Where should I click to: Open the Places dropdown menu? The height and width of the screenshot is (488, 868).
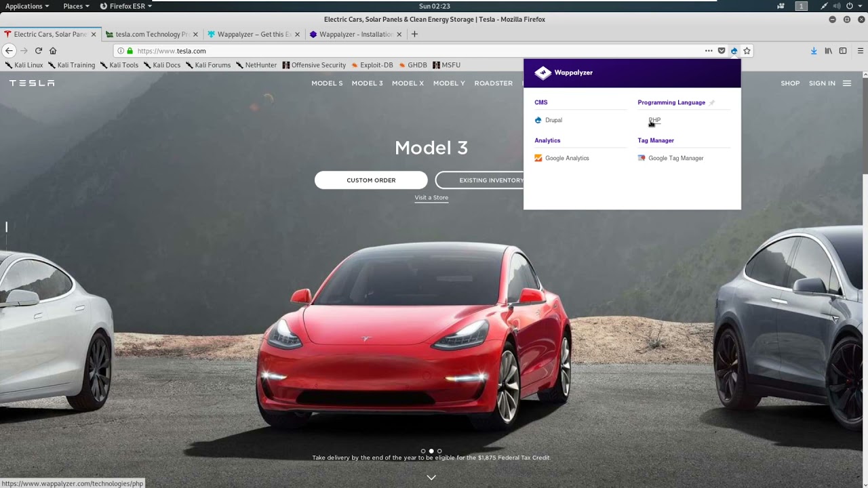point(77,6)
